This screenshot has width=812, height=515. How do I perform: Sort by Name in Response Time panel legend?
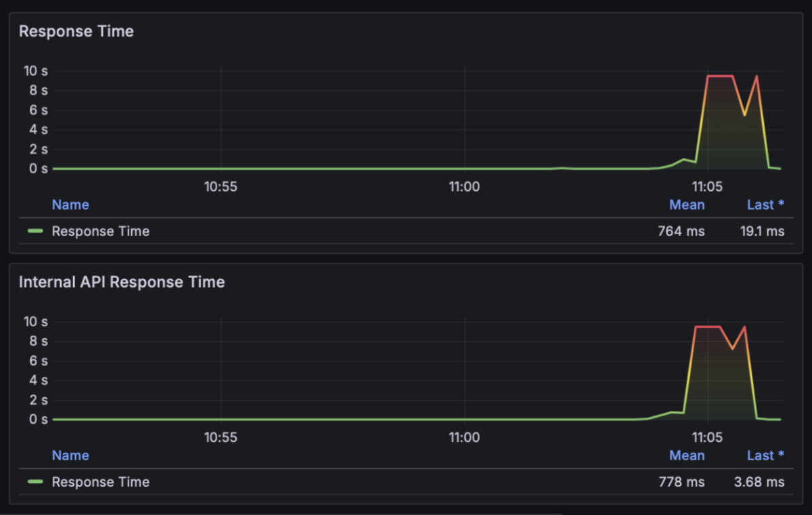(x=70, y=204)
